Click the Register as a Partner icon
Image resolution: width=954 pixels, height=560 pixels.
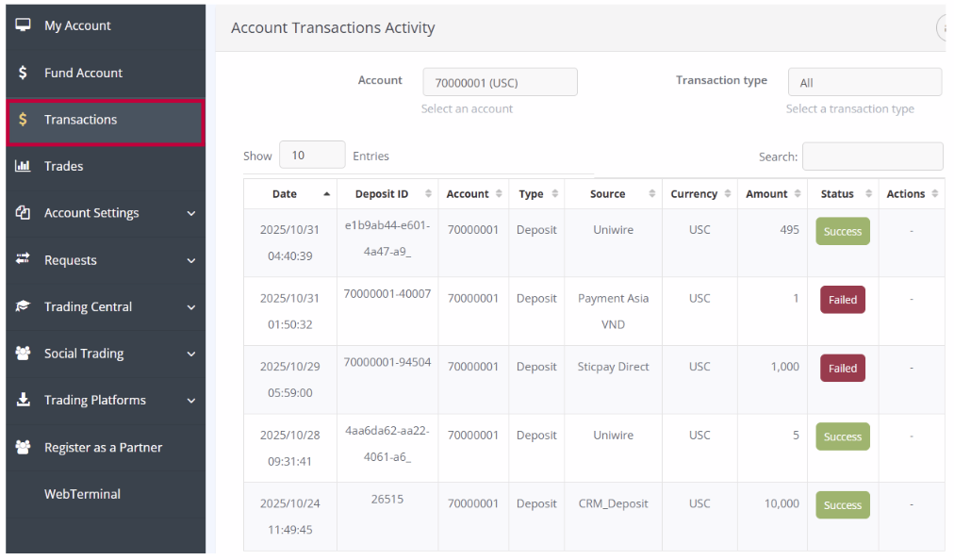[24, 447]
